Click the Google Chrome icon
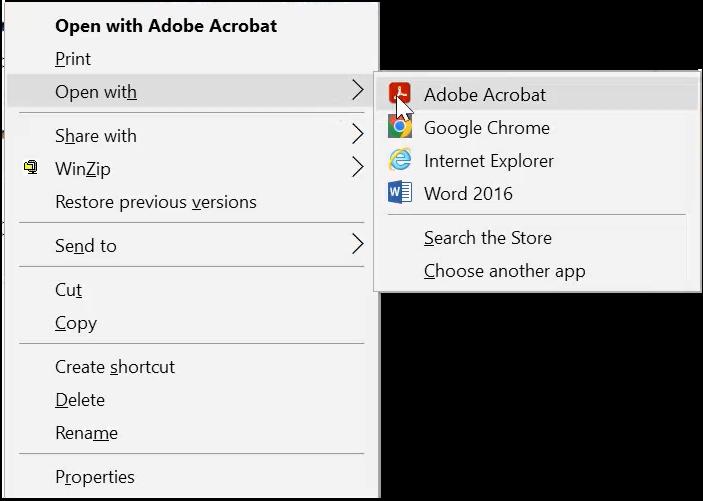Screen dimensions: 703x501 pyautogui.click(x=399, y=126)
